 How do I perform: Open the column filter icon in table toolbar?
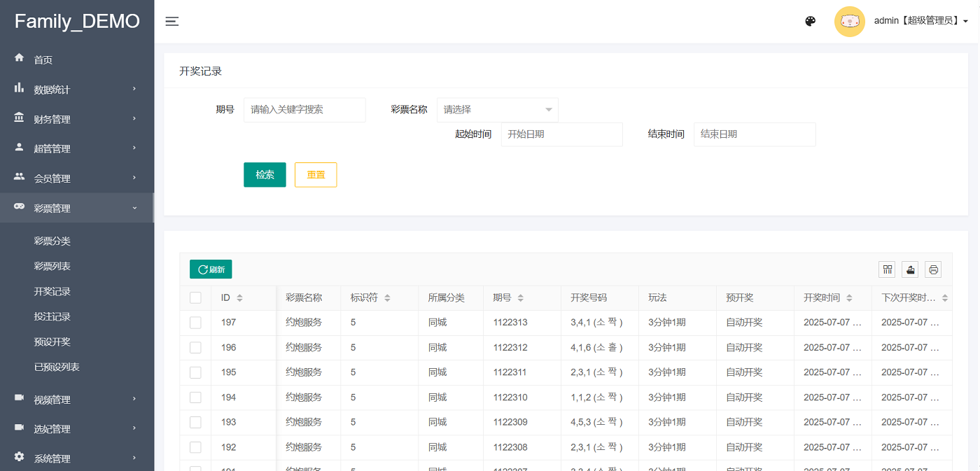point(888,269)
